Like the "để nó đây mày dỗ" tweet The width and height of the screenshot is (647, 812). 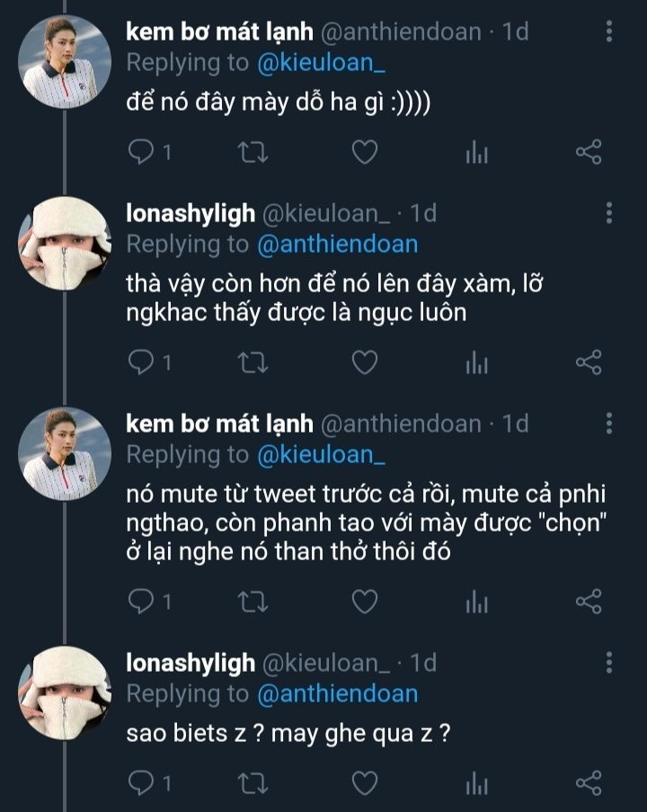pos(364,153)
